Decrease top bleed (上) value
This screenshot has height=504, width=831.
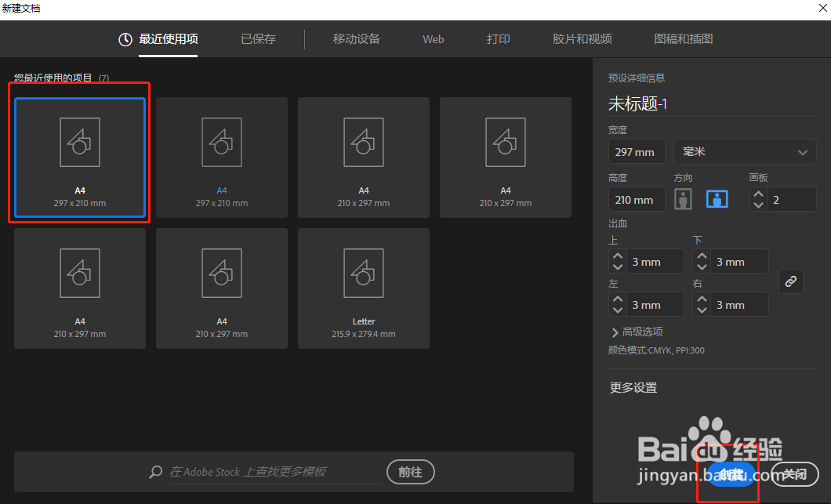[x=618, y=267]
